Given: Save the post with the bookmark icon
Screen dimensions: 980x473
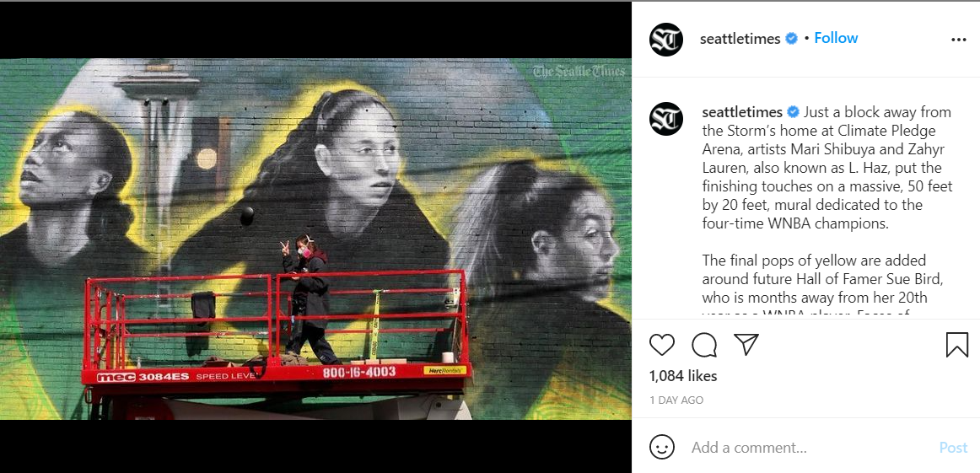Looking at the screenshot, I should (x=957, y=345).
